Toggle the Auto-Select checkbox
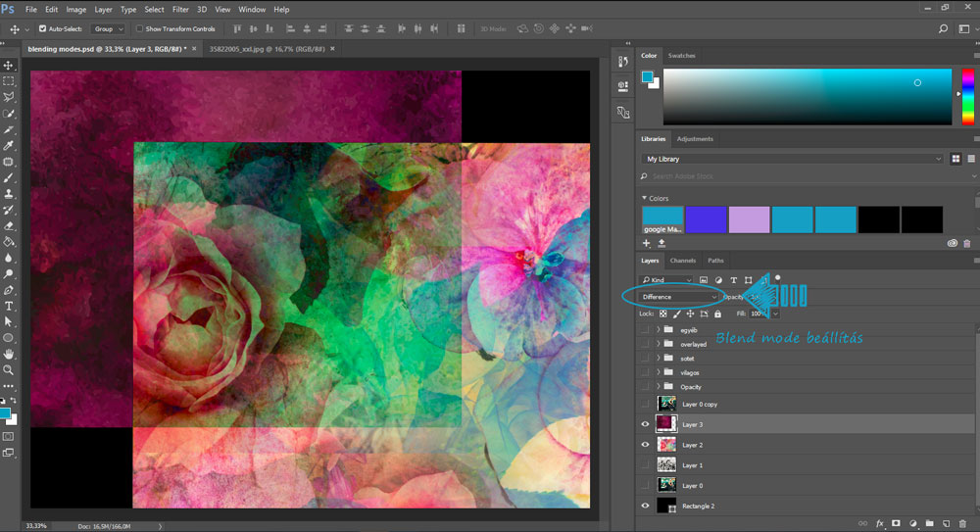 pos(42,28)
